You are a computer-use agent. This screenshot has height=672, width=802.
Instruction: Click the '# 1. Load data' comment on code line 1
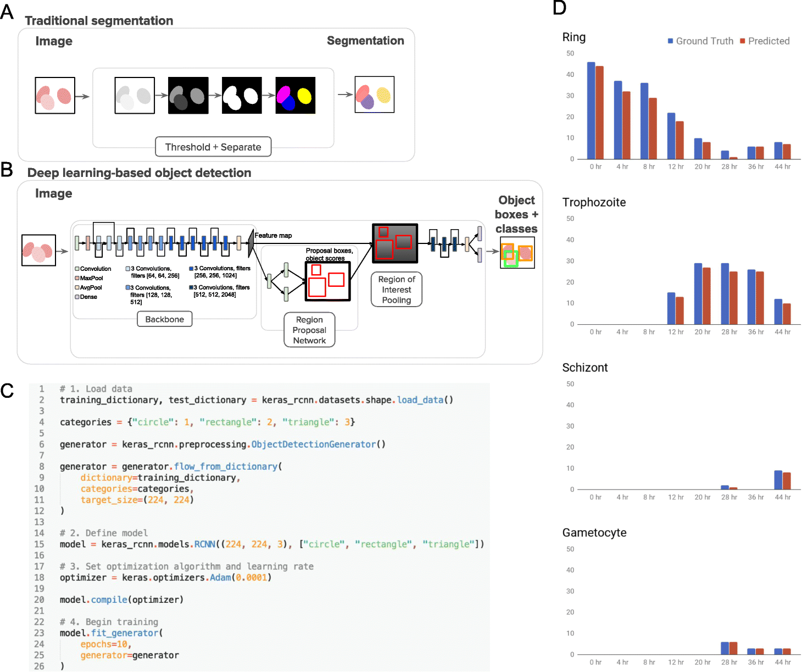pyautogui.click(x=96, y=389)
